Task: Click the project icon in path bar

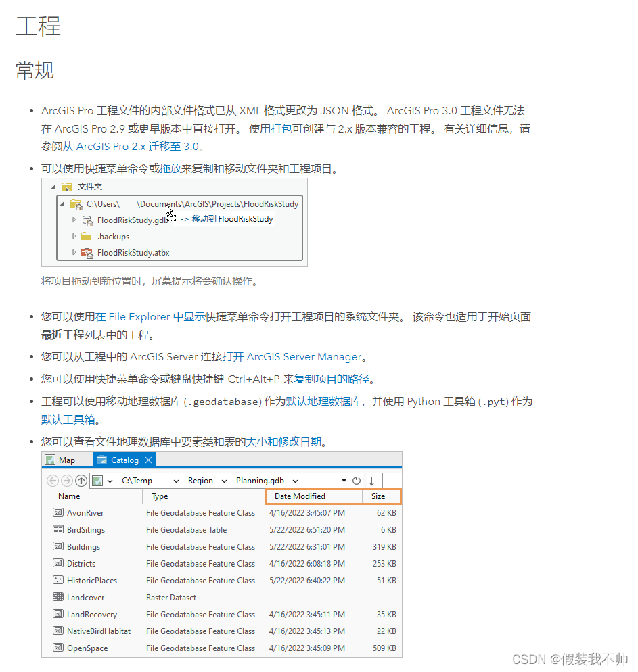Action: point(97,481)
